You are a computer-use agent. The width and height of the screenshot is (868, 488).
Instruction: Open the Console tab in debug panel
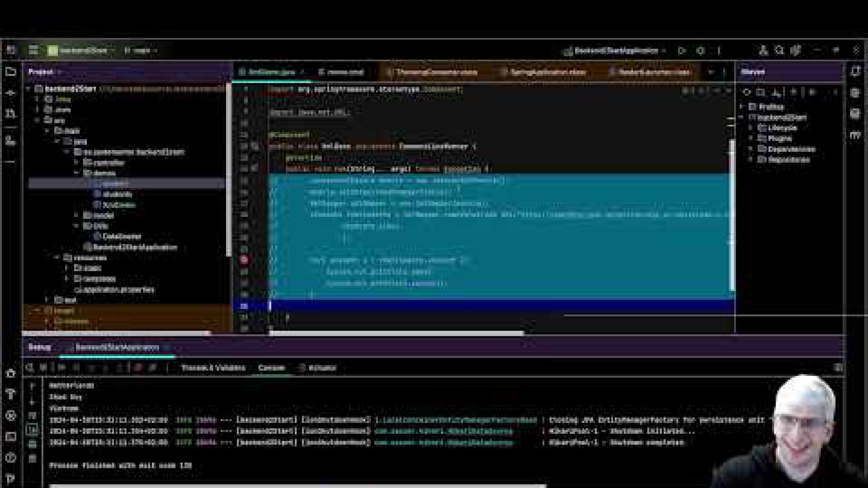(x=273, y=368)
